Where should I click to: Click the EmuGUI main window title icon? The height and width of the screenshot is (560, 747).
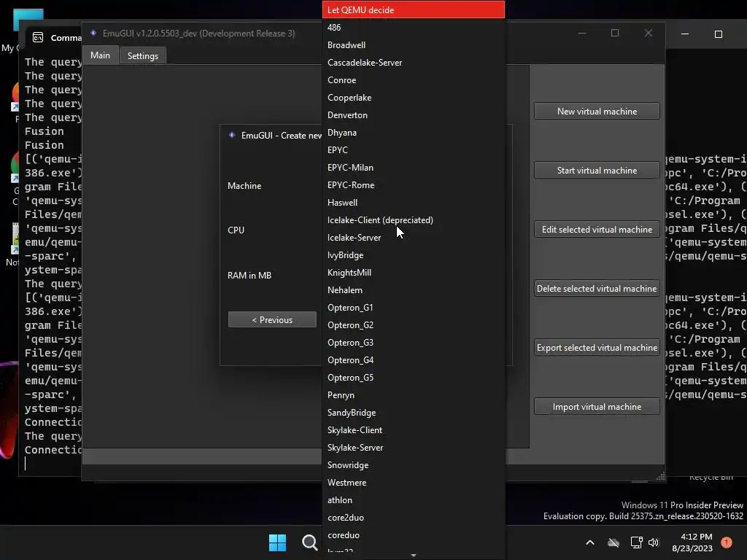coord(93,33)
